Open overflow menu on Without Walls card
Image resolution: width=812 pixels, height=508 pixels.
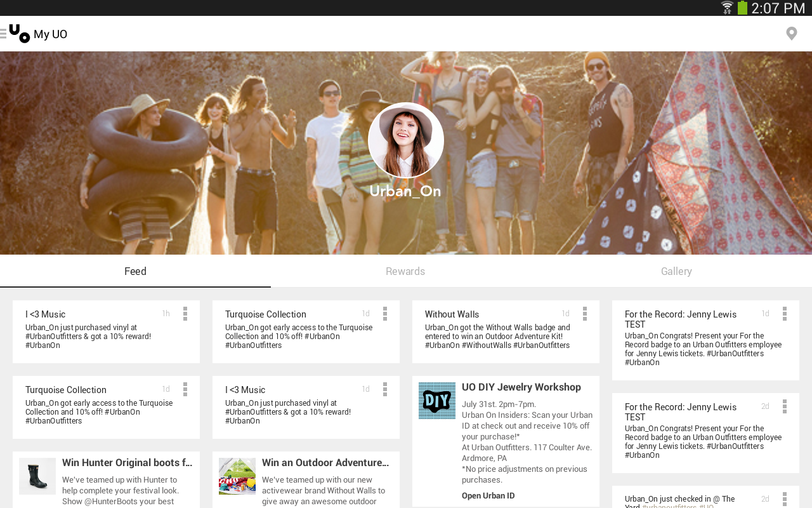click(585, 314)
